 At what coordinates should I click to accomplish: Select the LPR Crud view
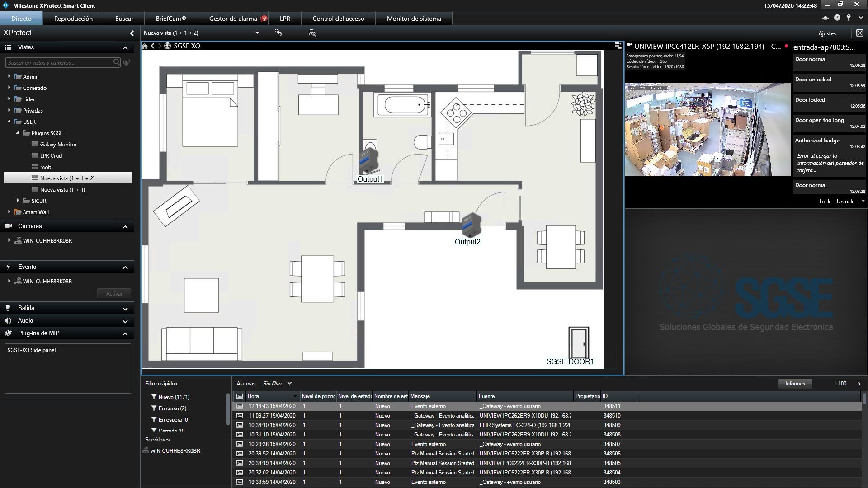point(51,155)
